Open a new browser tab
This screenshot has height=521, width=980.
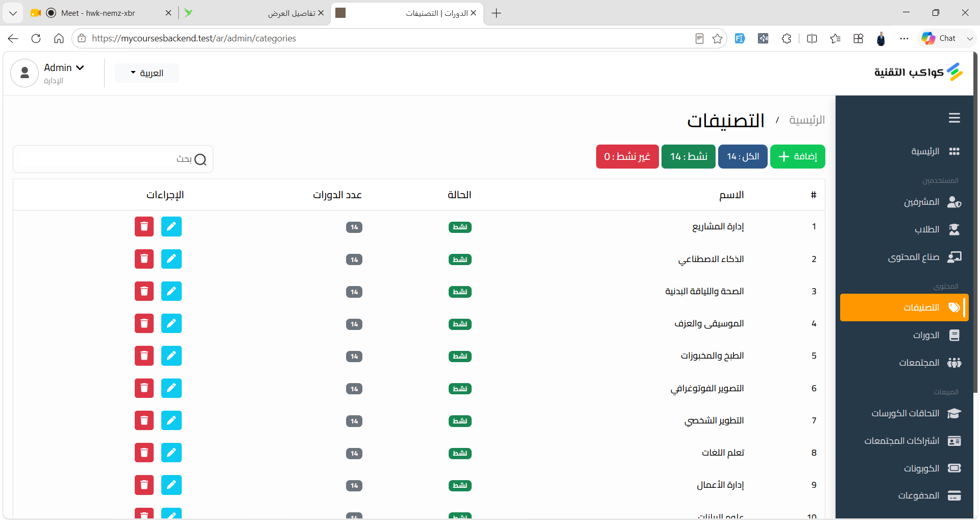tap(496, 13)
